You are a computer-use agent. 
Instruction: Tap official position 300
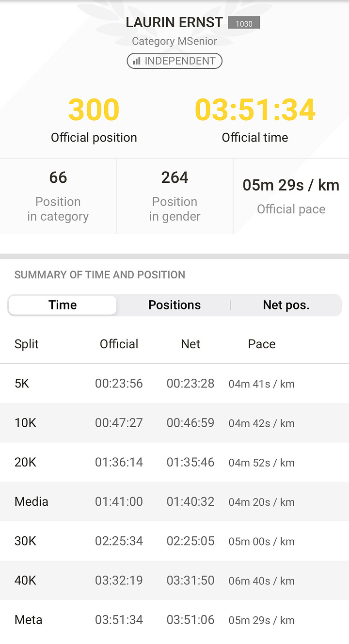click(94, 110)
